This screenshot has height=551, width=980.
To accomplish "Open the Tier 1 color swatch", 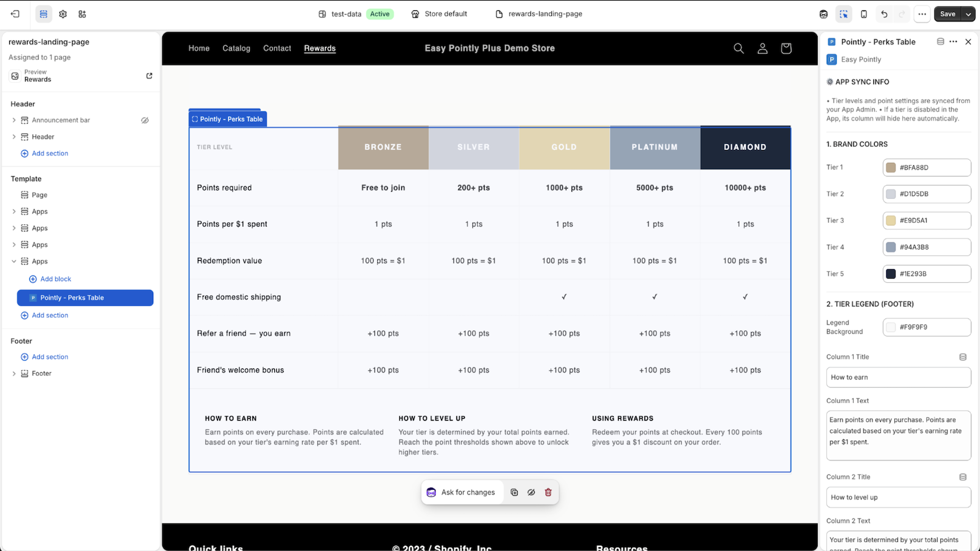I will pyautogui.click(x=891, y=168).
